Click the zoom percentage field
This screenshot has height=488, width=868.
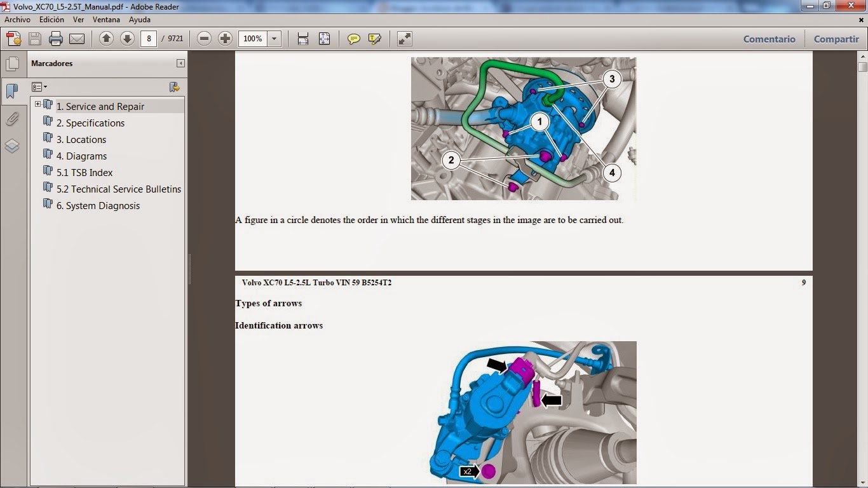point(253,39)
